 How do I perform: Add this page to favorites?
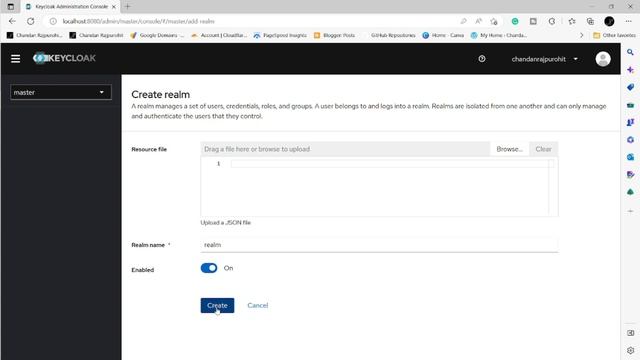pyautogui.click(x=494, y=21)
